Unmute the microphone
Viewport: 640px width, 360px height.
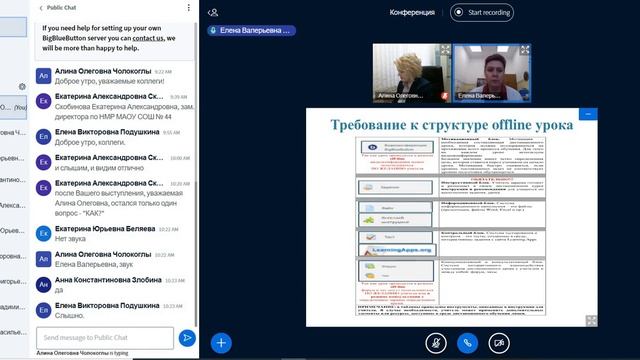(436, 343)
